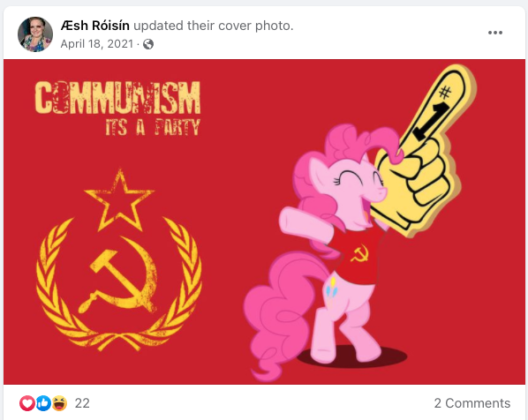The width and height of the screenshot is (528, 420).
Task: Click the pony's red hammer-and-sickle shirt
Action: pyautogui.click(x=355, y=257)
